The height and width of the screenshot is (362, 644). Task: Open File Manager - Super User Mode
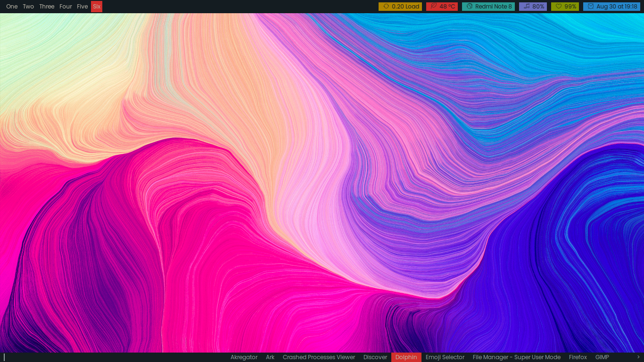click(517, 357)
